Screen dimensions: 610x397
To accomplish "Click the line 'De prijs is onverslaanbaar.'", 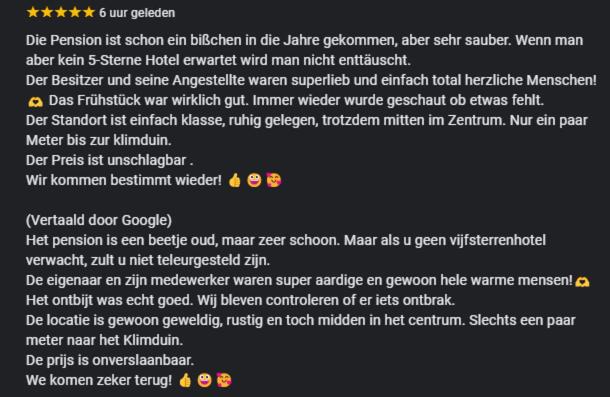I will [x=110, y=360].
